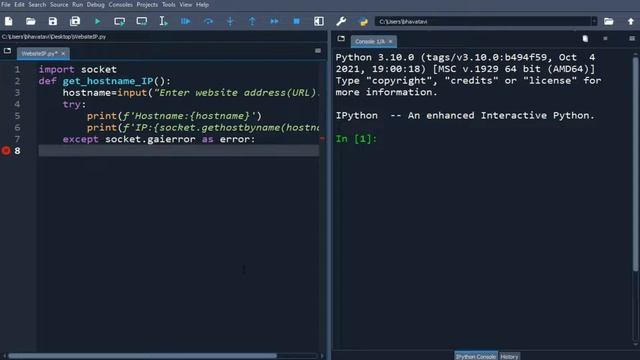Open editor file browser icon beside tab

point(7,51)
